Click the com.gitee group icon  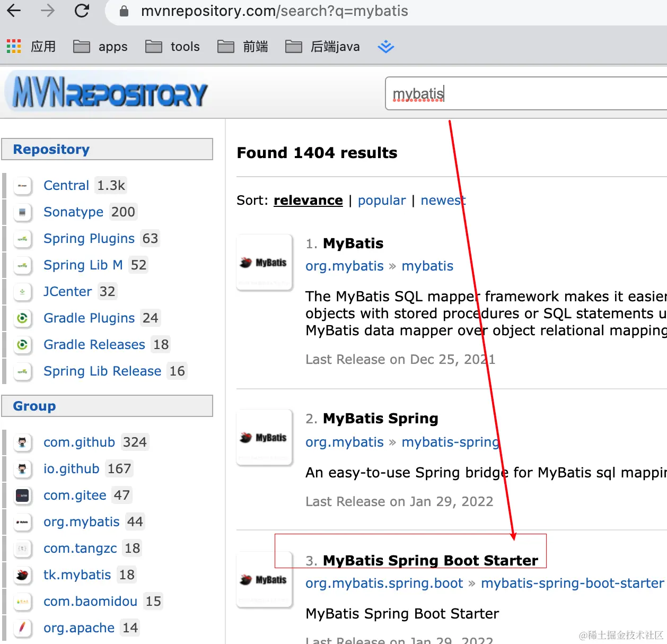(x=22, y=495)
